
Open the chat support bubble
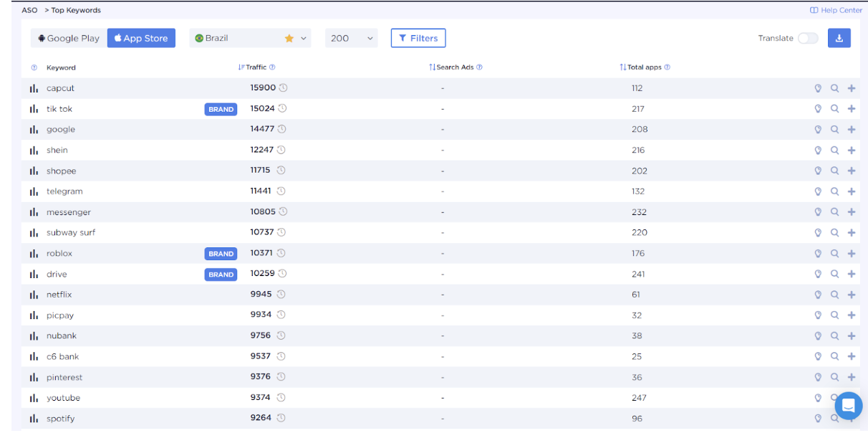[x=848, y=406]
